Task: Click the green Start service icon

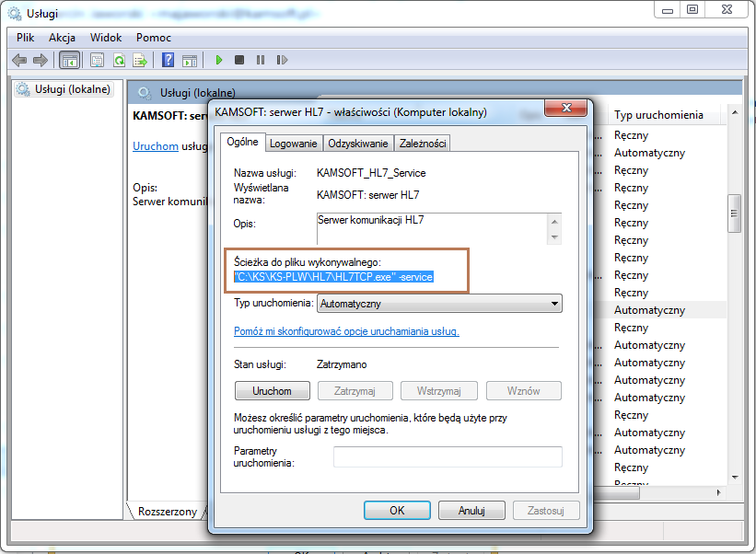Action: coord(219,60)
